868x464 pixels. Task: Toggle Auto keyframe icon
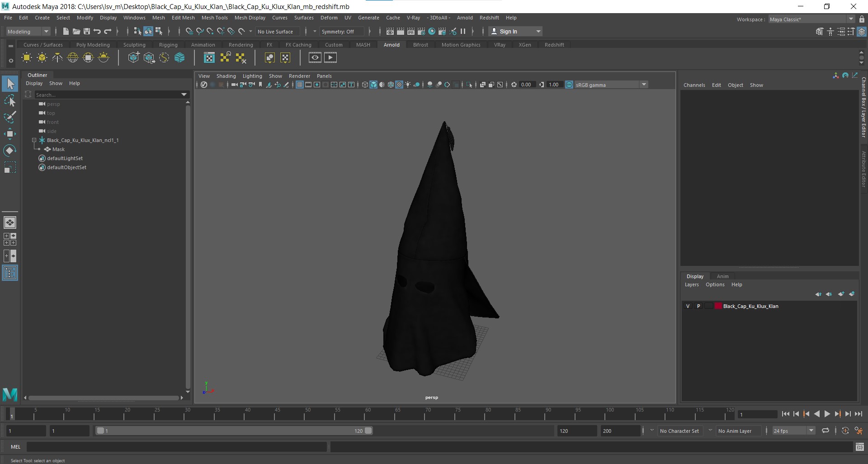coord(845,431)
